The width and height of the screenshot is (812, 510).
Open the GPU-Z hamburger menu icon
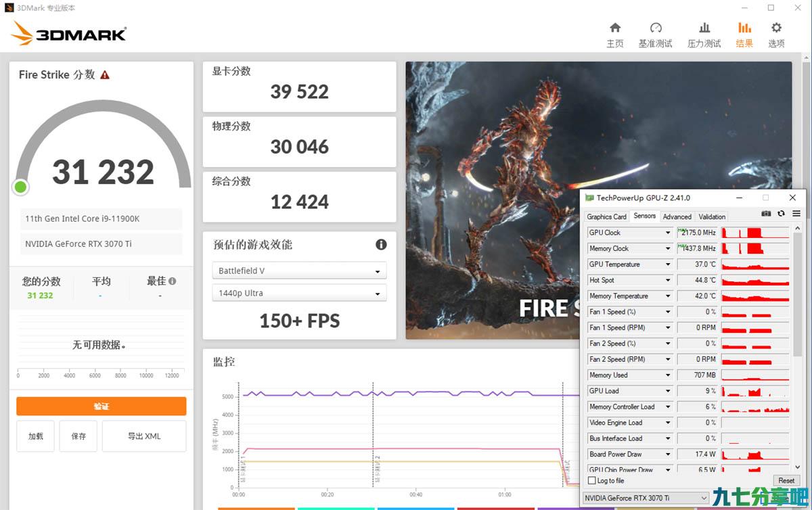[796, 213]
